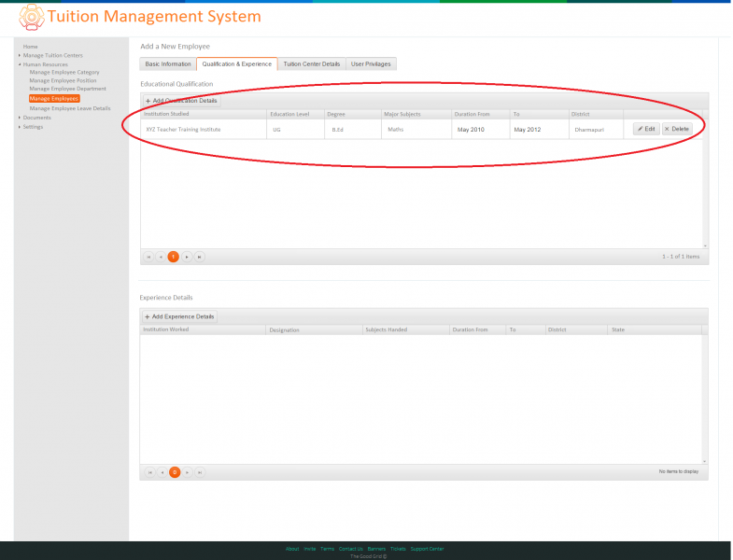Switch to Basic Information tab

(168, 64)
